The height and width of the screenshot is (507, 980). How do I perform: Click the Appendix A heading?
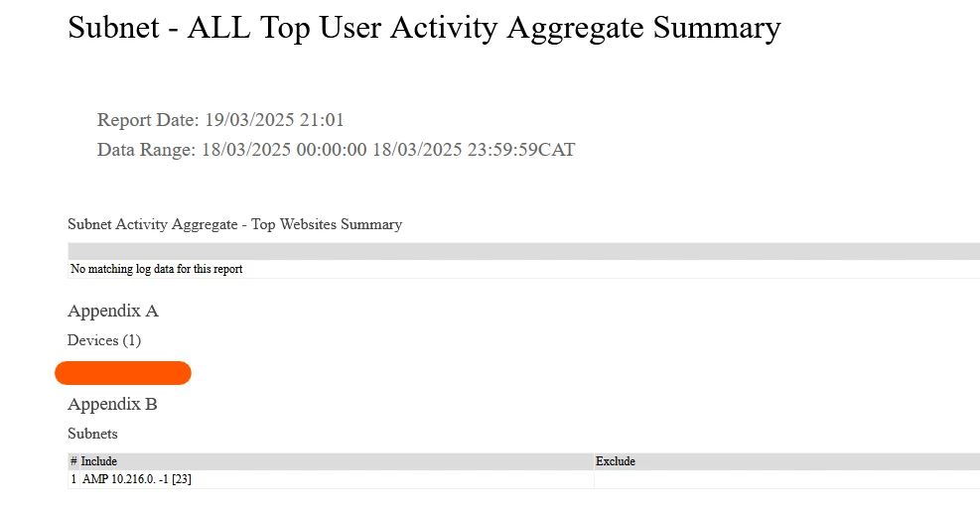pyautogui.click(x=113, y=311)
